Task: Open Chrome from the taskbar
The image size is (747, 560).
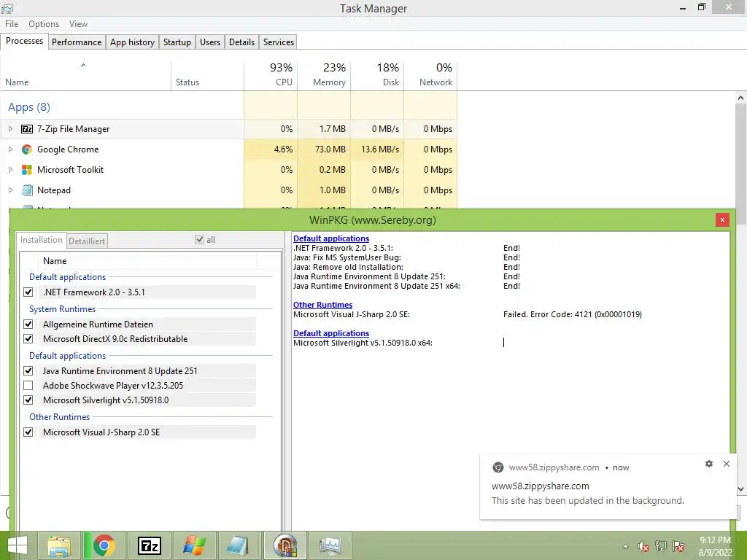Action: (x=104, y=545)
